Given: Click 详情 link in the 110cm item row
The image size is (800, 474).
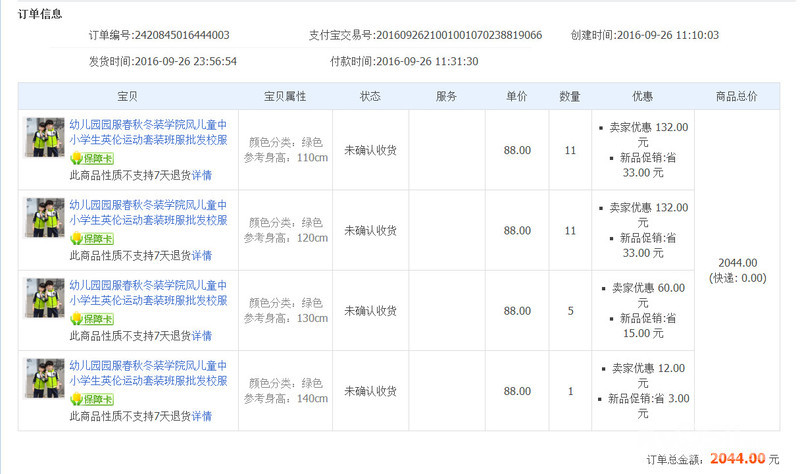Looking at the screenshot, I should coord(202,175).
